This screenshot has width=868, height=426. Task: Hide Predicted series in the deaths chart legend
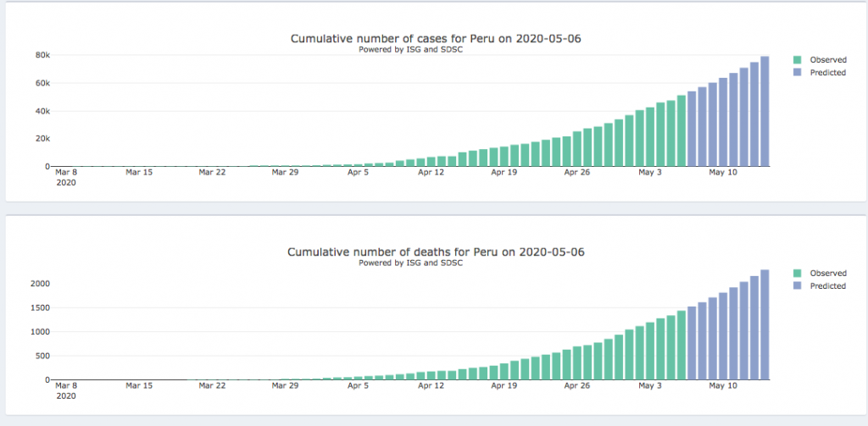click(x=828, y=286)
